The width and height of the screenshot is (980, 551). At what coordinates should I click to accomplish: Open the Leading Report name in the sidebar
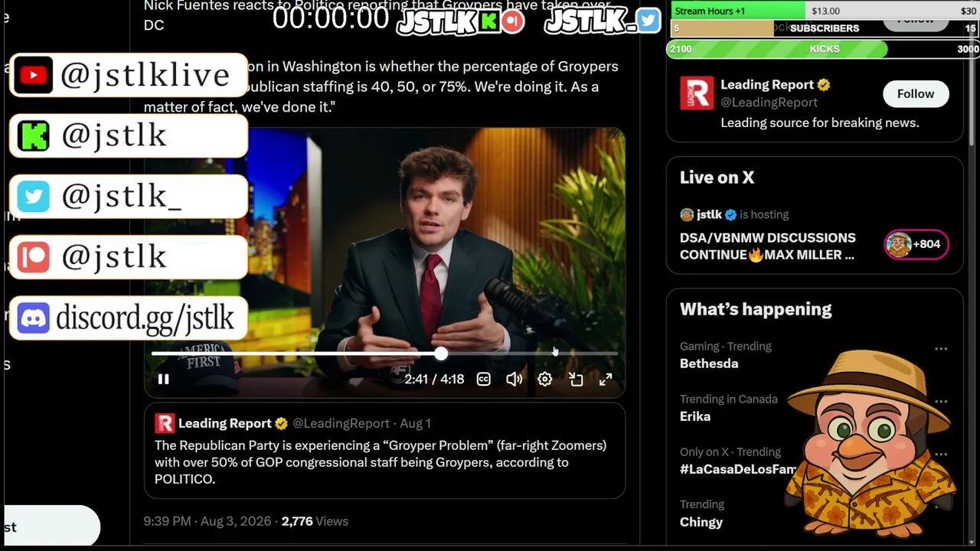pos(767,85)
